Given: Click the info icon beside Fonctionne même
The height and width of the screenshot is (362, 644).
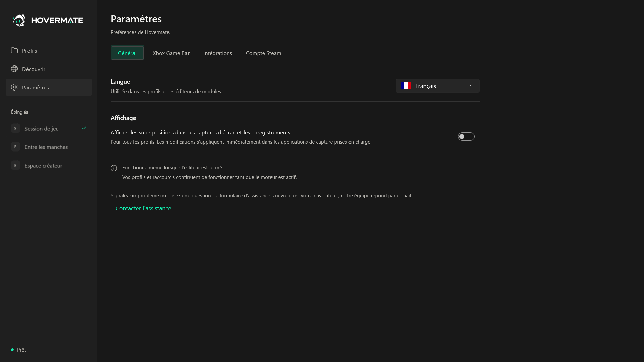Looking at the screenshot, I should pyautogui.click(x=114, y=168).
